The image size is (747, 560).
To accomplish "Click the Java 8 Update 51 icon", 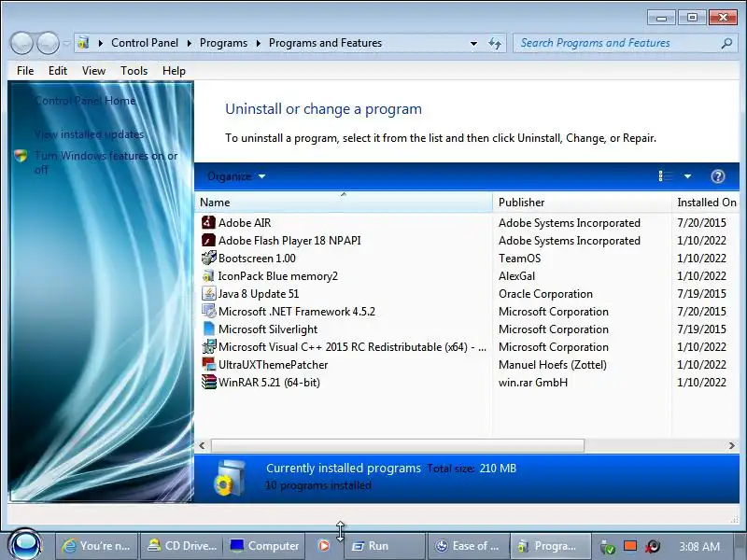I will 208,293.
